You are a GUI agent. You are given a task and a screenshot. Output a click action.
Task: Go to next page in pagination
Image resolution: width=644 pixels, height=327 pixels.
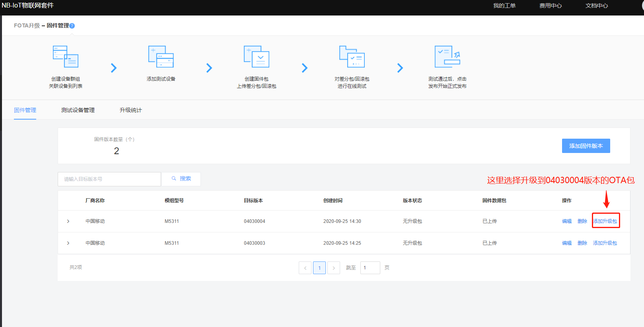334,268
